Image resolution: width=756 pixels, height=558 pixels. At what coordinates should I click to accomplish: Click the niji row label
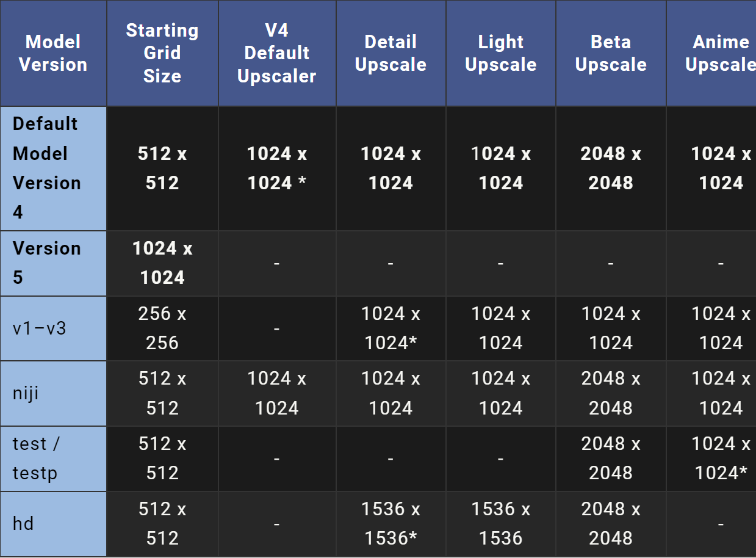[x=53, y=393]
